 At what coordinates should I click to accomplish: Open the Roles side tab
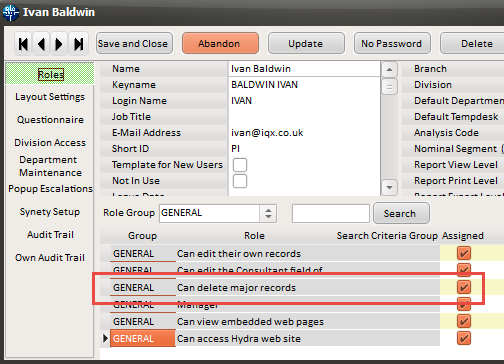pos(50,74)
